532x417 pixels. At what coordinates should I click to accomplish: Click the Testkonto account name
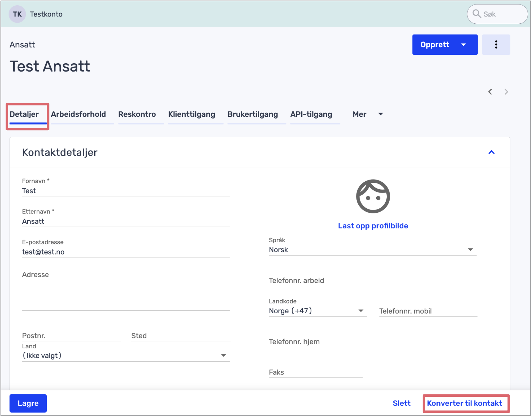46,14
